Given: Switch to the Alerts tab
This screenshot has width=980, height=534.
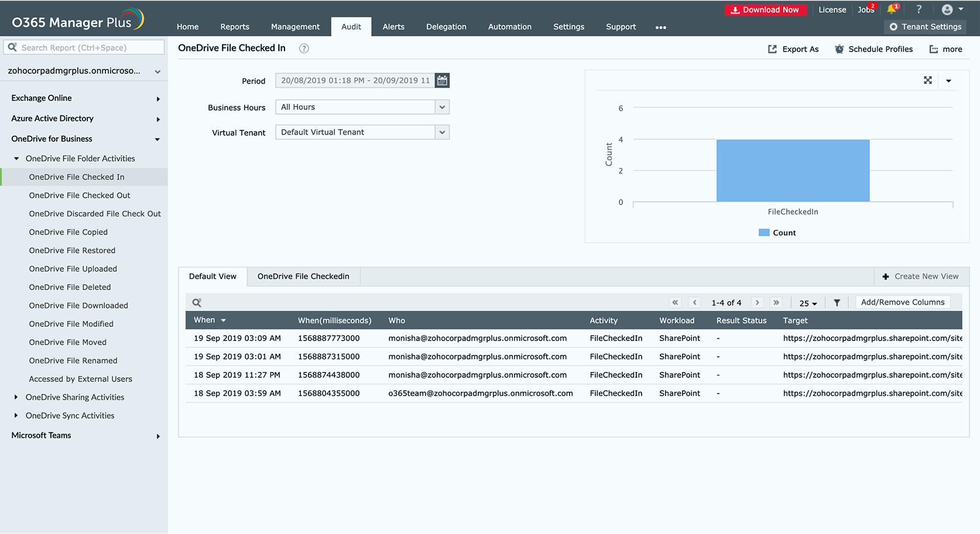Looking at the screenshot, I should (393, 27).
